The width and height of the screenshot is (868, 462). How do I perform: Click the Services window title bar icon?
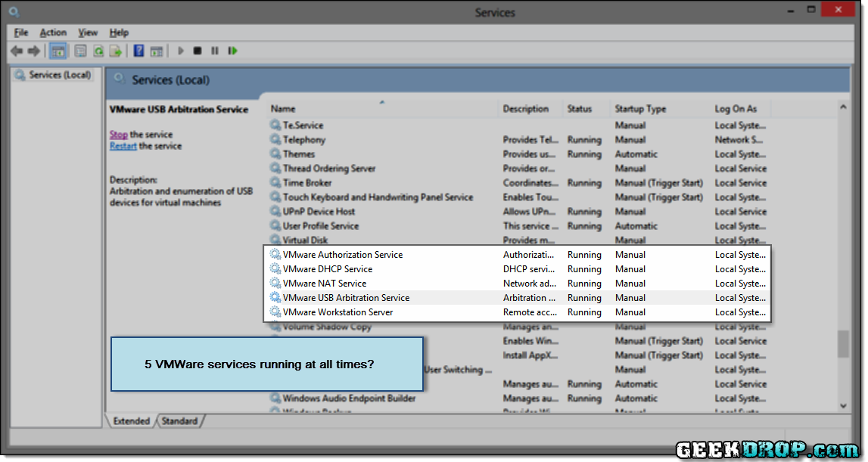coord(14,11)
